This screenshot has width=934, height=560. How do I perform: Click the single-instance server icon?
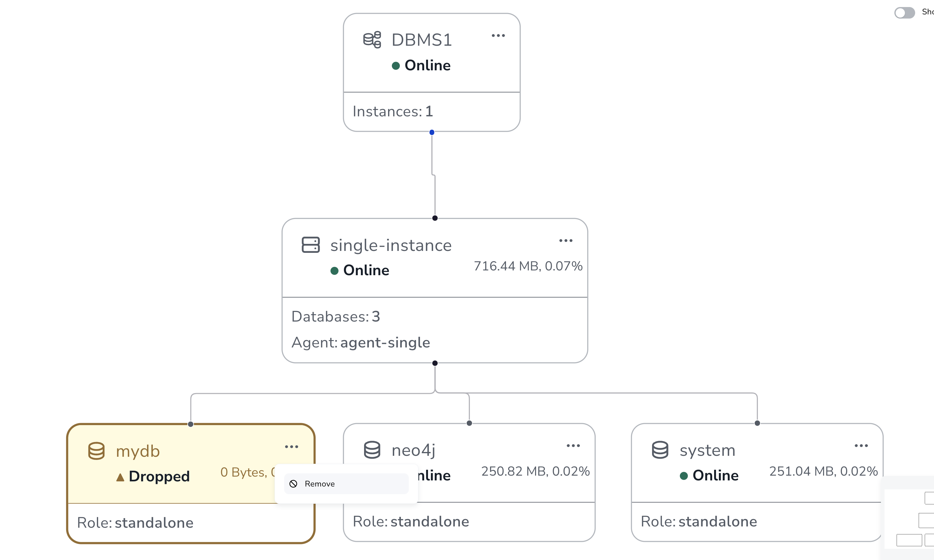pos(311,245)
